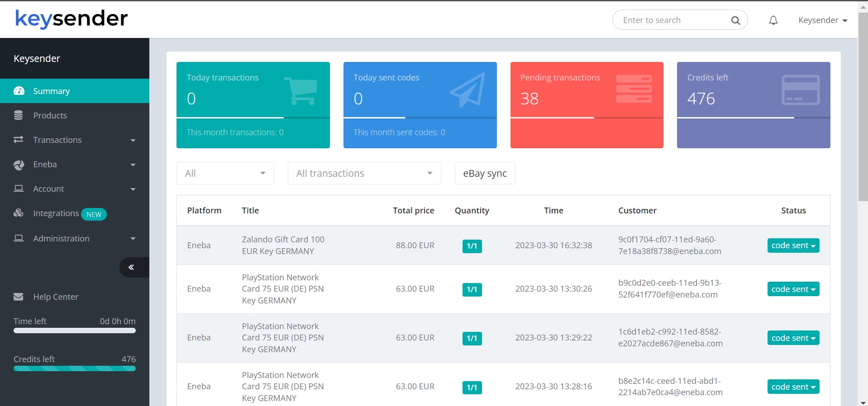868x406 pixels.
Task: Click the Today transactions card progress bar
Action: point(253,118)
